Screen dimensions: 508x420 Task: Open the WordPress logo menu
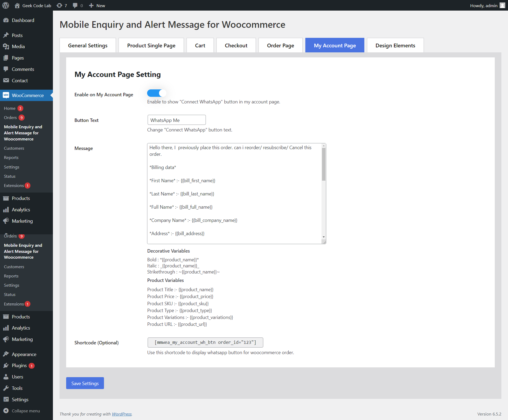[x=6, y=5]
